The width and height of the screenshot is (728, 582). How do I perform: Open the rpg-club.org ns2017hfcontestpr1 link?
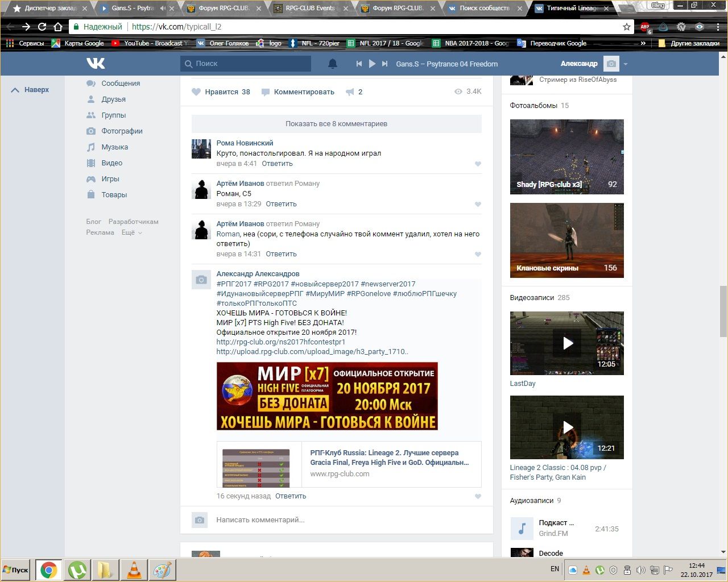click(280, 342)
